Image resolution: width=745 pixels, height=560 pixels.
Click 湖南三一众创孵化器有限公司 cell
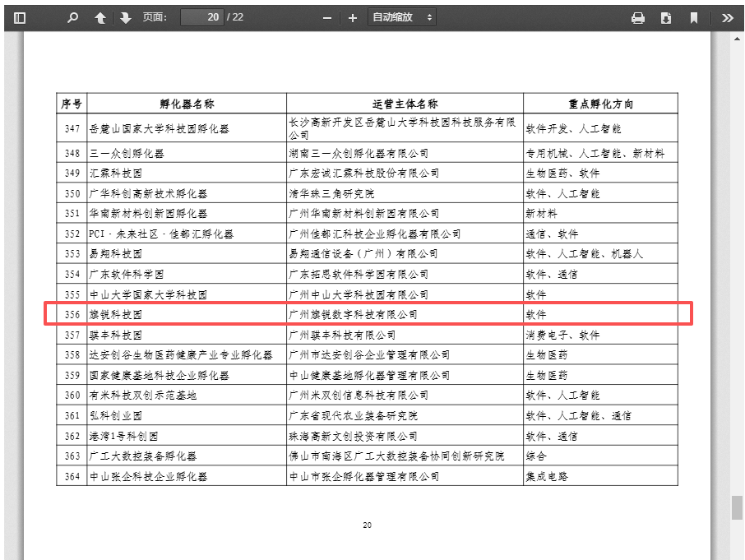point(405,153)
